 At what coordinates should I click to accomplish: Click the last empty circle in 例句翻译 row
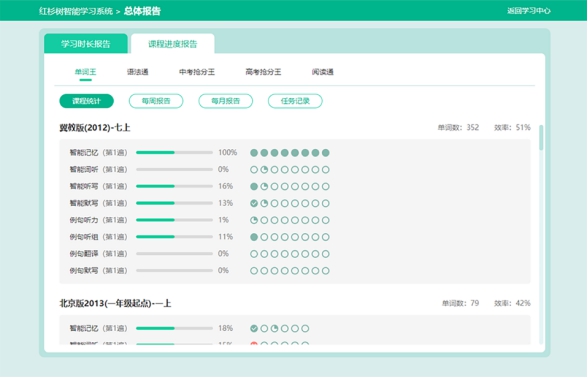(x=326, y=254)
